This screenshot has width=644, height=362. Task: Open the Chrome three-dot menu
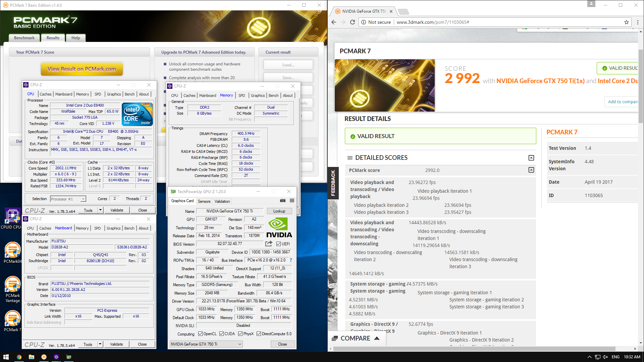[638, 22]
